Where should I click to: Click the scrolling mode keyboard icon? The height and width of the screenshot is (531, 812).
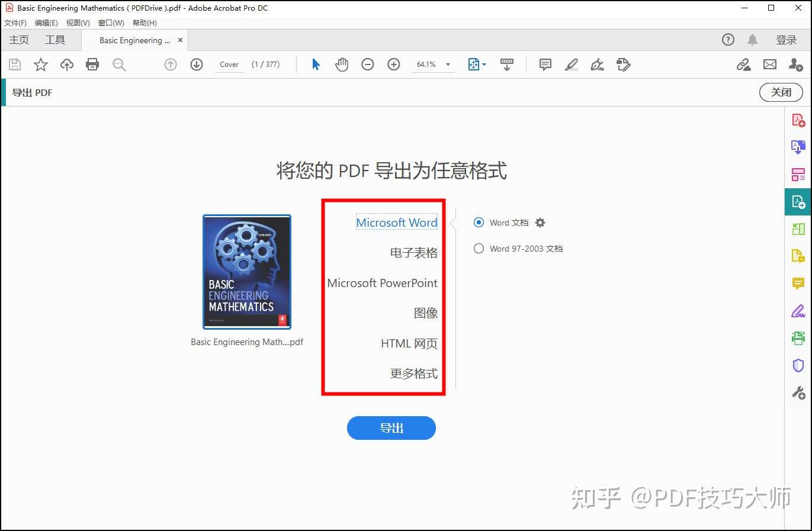pyautogui.click(x=507, y=65)
